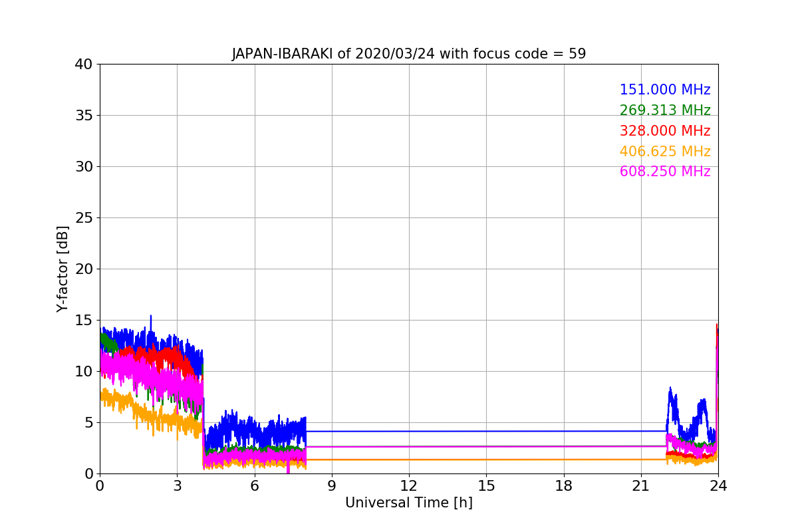The width and height of the screenshot is (798, 532).
Task: Click the Universal Time [h] axis label
Action: coord(409,503)
